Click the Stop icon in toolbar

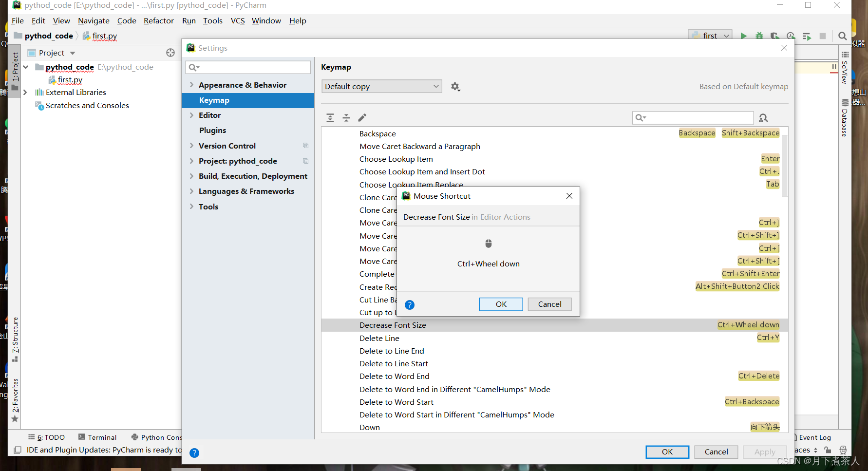point(823,36)
